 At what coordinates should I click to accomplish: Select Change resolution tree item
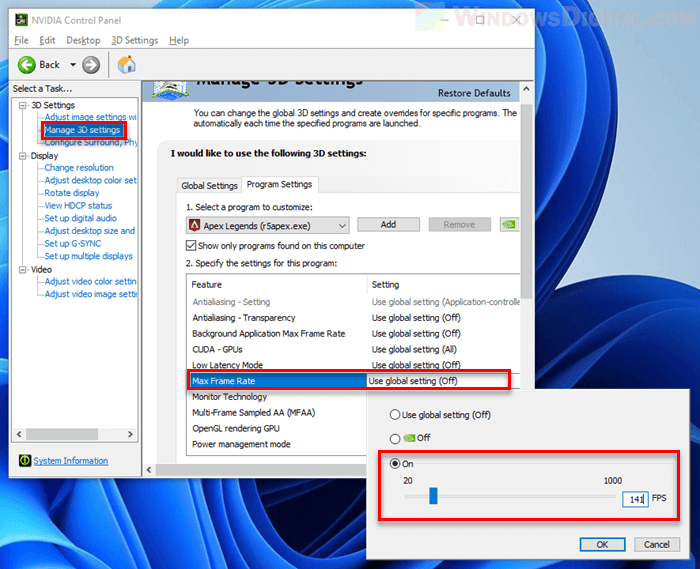click(79, 168)
